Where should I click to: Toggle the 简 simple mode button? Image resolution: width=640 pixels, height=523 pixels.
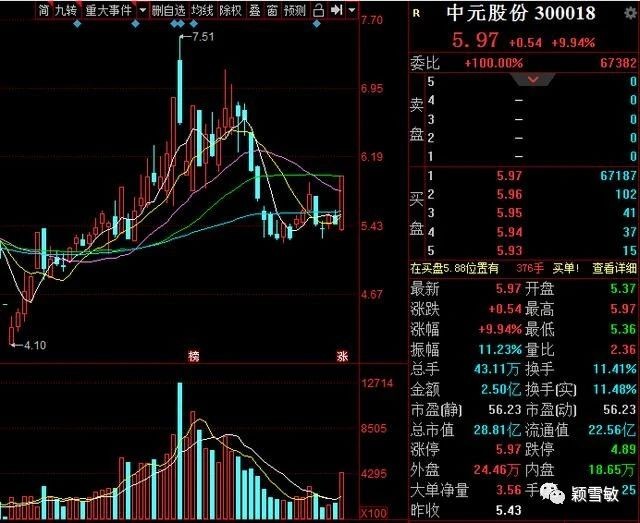pos(42,10)
